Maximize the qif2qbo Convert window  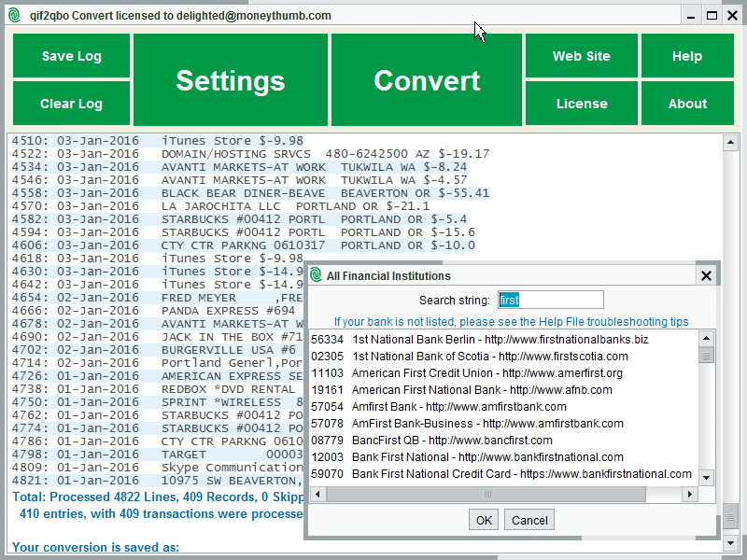(712, 16)
